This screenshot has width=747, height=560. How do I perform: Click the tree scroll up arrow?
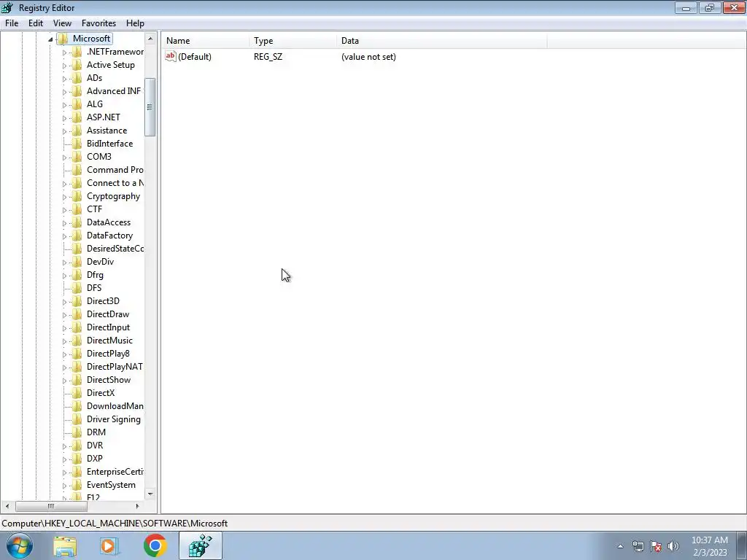coord(150,39)
